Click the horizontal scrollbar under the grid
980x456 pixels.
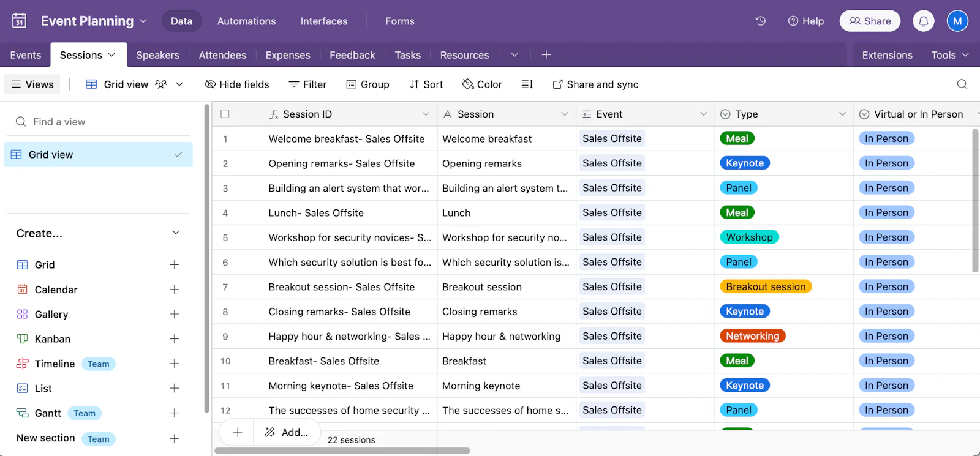point(342,450)
